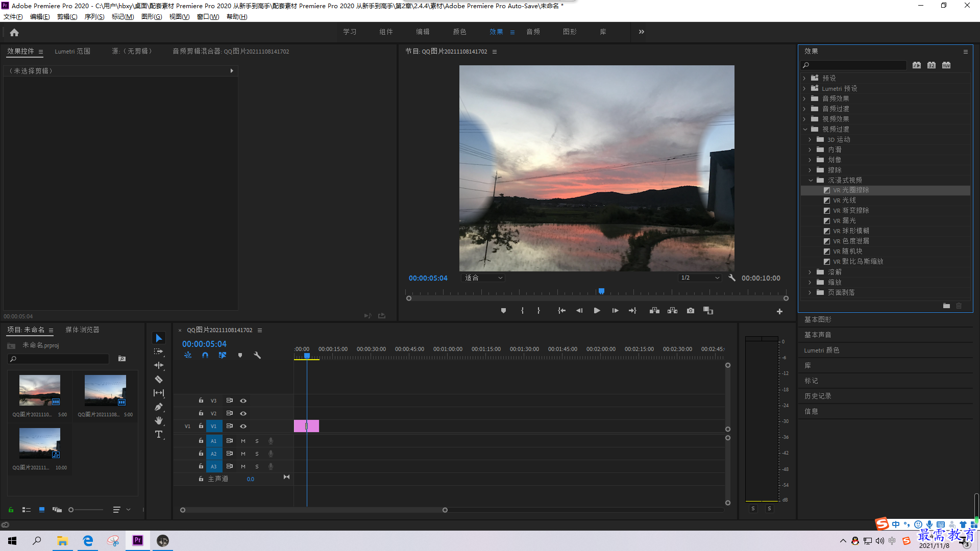Select the Pen tool in timeline toolbar

click(159, 407)
